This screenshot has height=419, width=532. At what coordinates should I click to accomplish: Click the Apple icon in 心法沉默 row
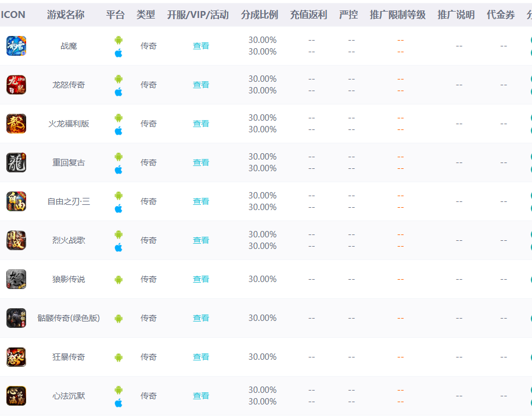click(x=118, y=403)
